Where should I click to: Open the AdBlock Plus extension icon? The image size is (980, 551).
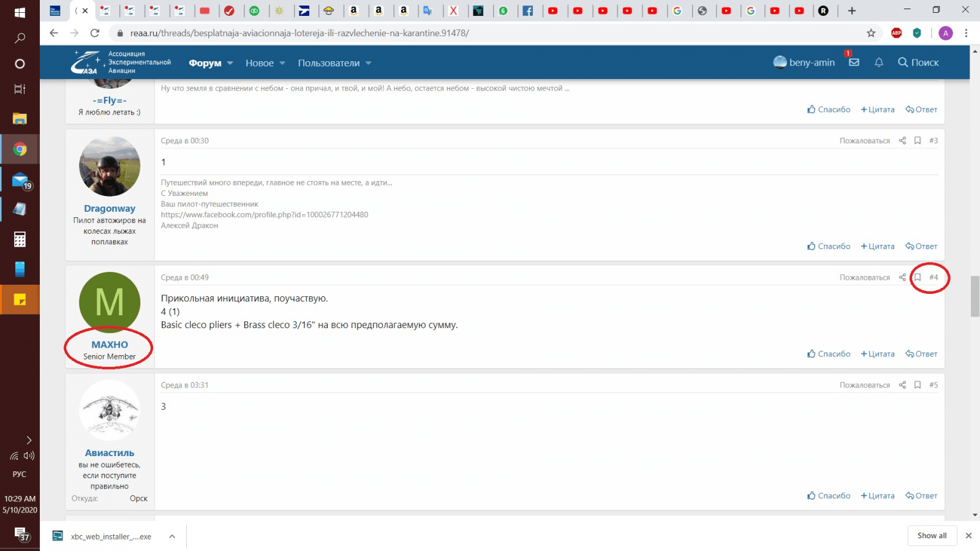point(897,33)
